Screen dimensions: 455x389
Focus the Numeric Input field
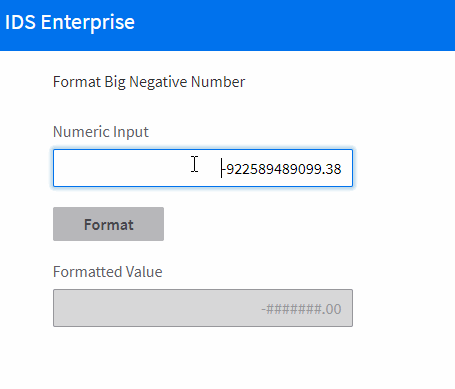[203, 168]
